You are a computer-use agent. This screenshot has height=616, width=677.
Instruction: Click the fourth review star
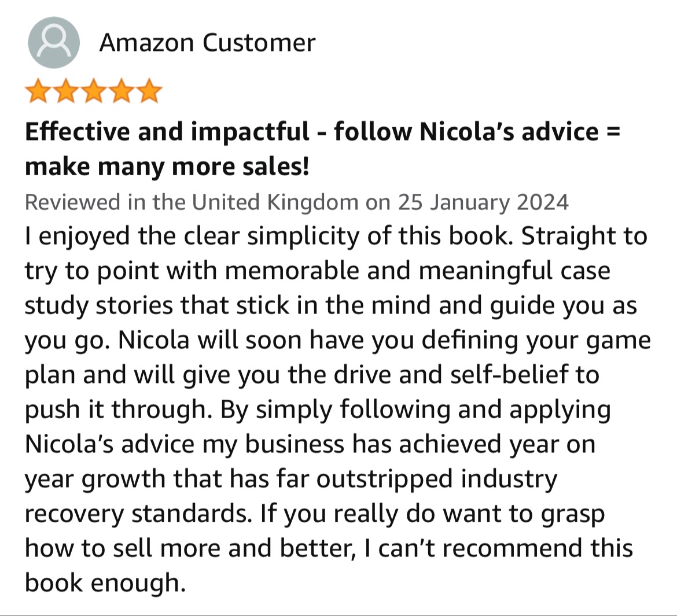click(122, 91)
